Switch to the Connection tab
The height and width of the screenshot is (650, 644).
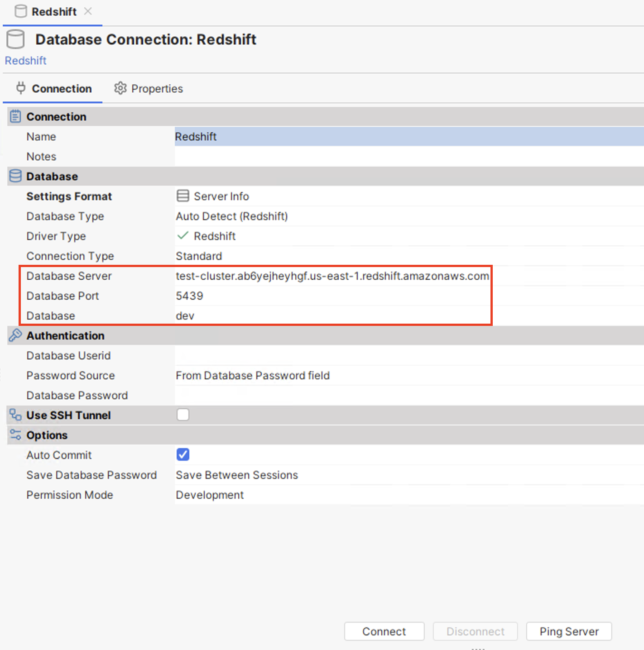tap(53, 88)
